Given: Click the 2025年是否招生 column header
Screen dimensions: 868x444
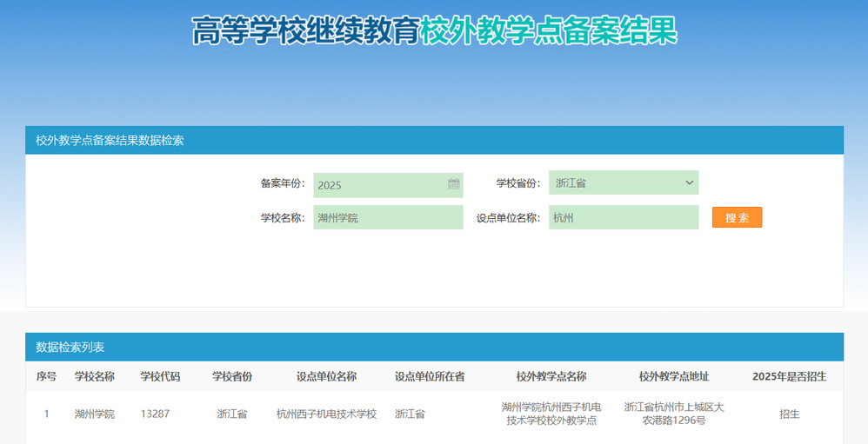Looking at the screenshot, I should click(789, 376).
